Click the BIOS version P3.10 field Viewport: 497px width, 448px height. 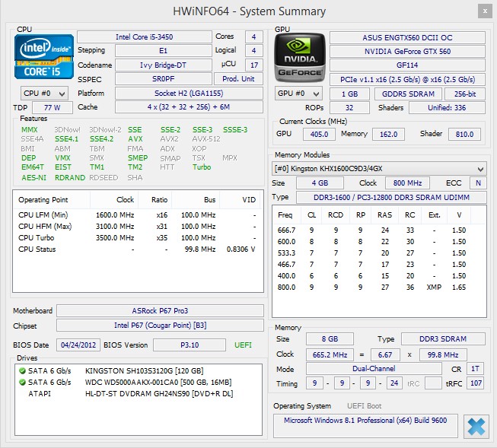(190, 345)
